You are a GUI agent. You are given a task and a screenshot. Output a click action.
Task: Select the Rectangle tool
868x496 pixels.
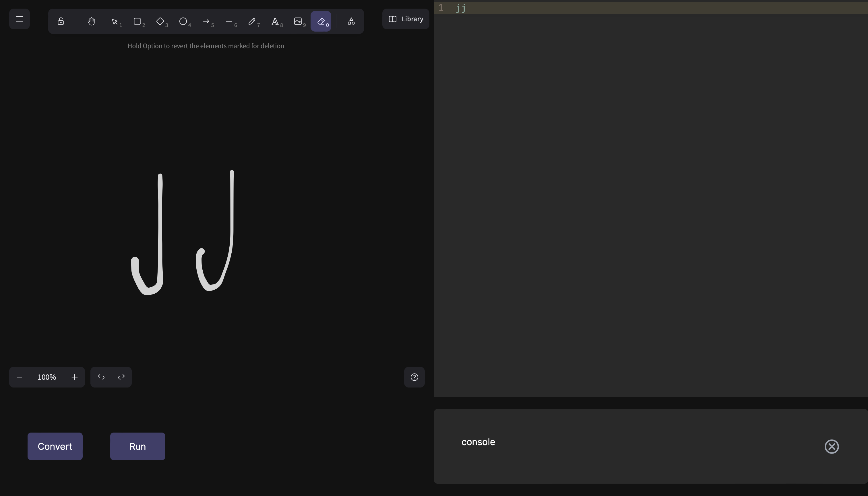137,22
